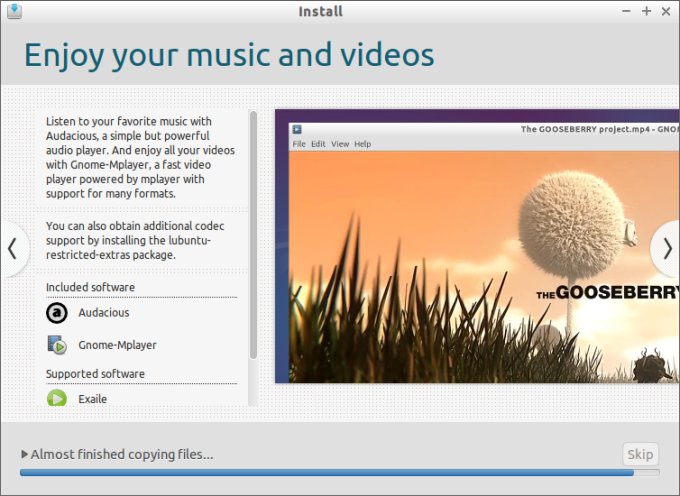The width and height of the screenshot is (680, 496).
Task: Click the Gnome-Mplayer label
Action: click(117, 345)
